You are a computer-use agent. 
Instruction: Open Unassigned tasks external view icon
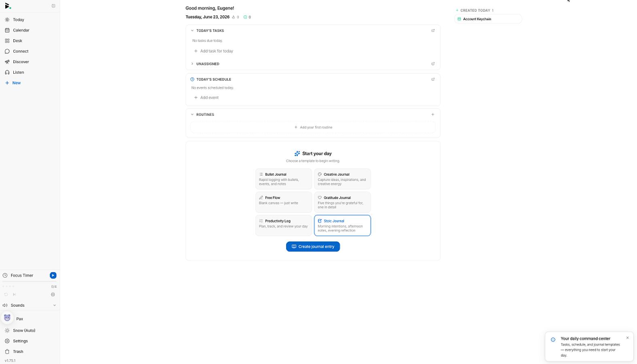coord(433,64)
